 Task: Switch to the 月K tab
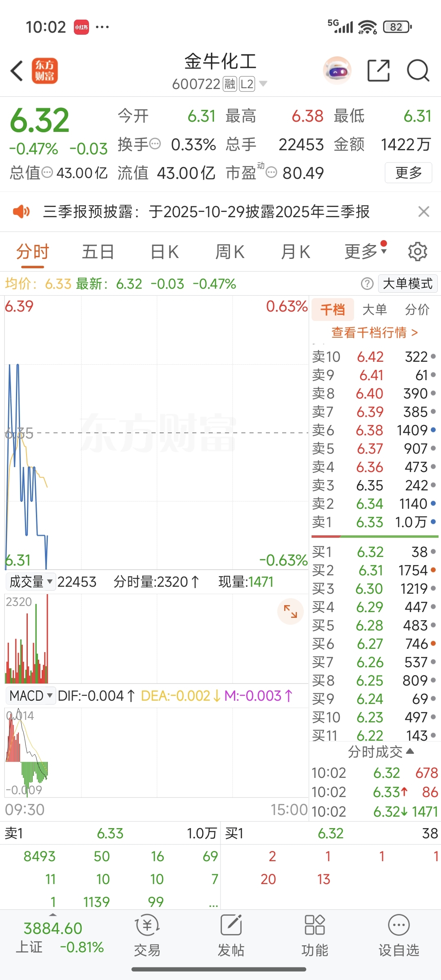click(x=295, y=252)
